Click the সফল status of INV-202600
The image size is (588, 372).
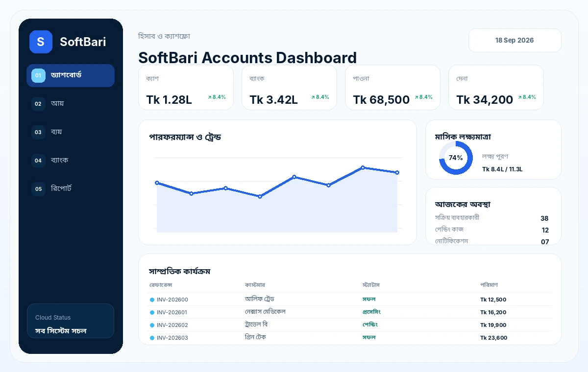pyautogui.click(x=369, y=299)
